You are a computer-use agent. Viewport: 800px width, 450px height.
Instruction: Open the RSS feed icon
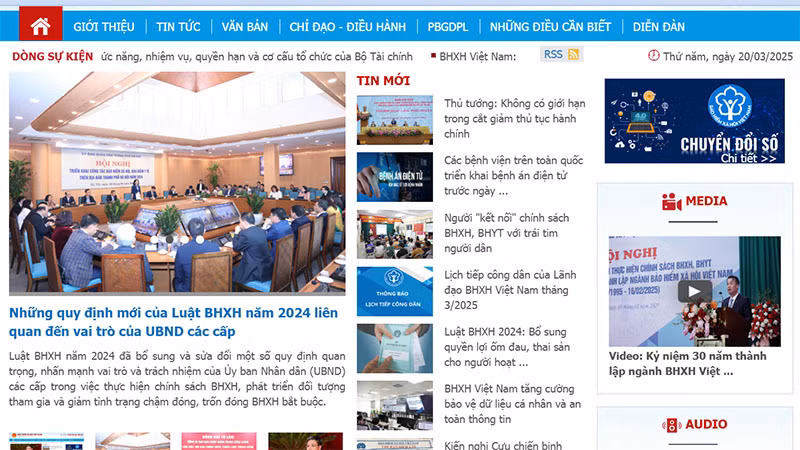pyautogui.click(x=573, y=55)
